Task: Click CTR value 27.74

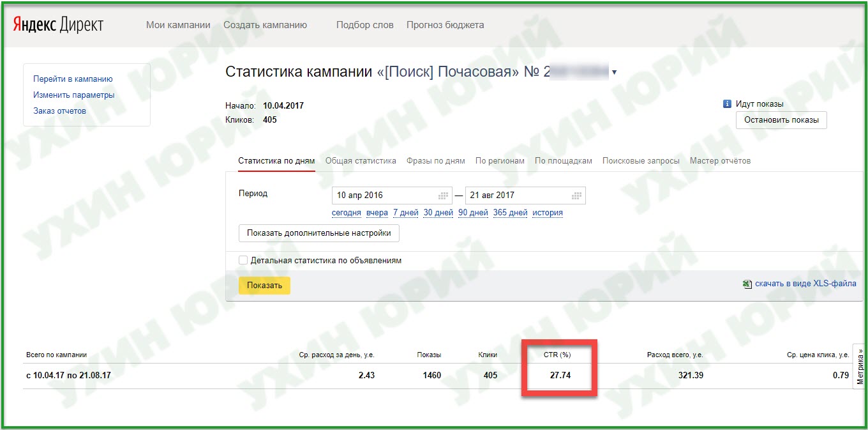Action: pos(560,375)
